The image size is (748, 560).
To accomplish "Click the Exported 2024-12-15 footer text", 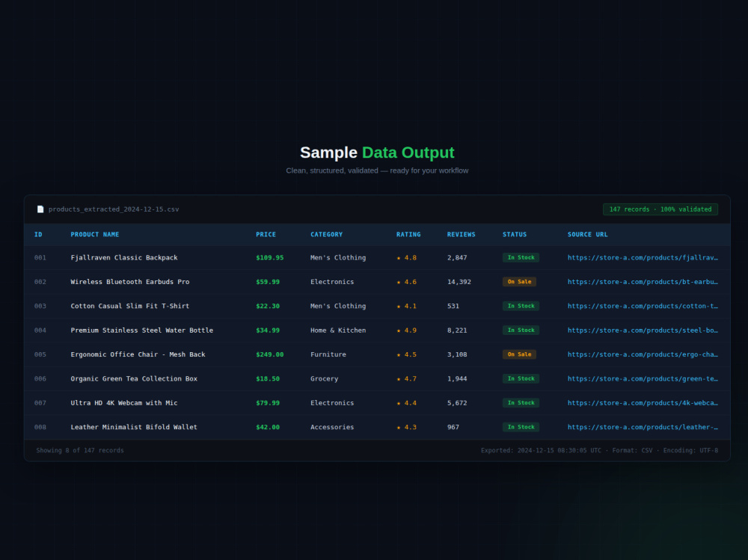I will coord(599,450).
